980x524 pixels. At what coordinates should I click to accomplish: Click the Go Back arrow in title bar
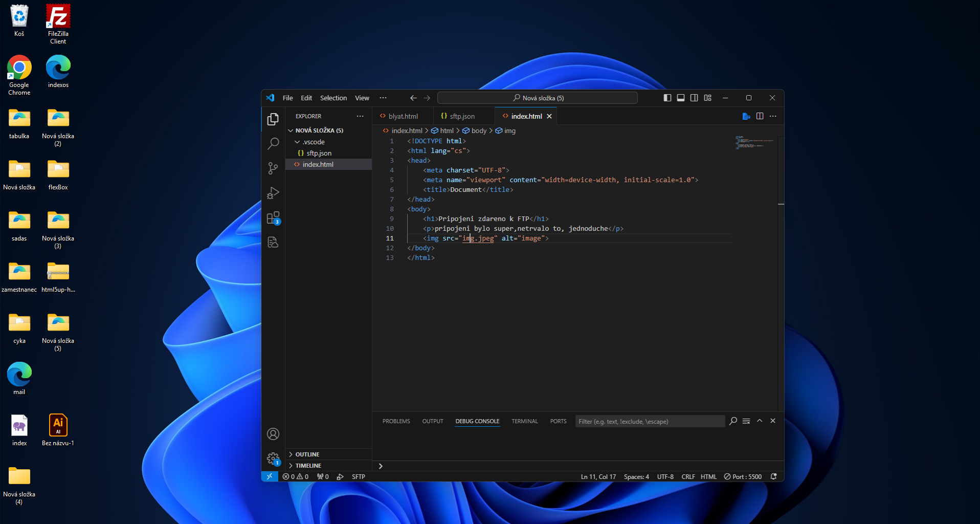click(x=413, y=98)
